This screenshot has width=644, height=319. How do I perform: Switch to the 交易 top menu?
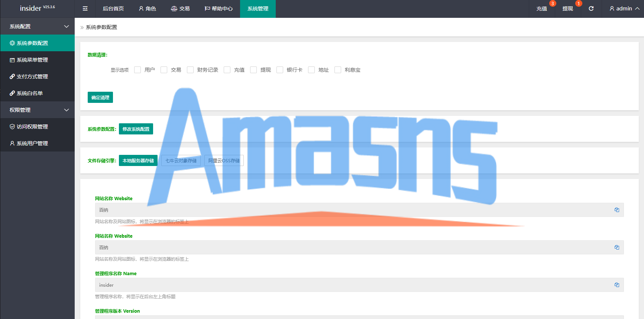[180, 9]
